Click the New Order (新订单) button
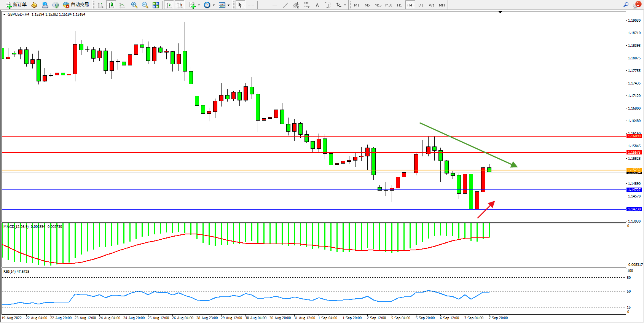 click(x=16, y=5)
